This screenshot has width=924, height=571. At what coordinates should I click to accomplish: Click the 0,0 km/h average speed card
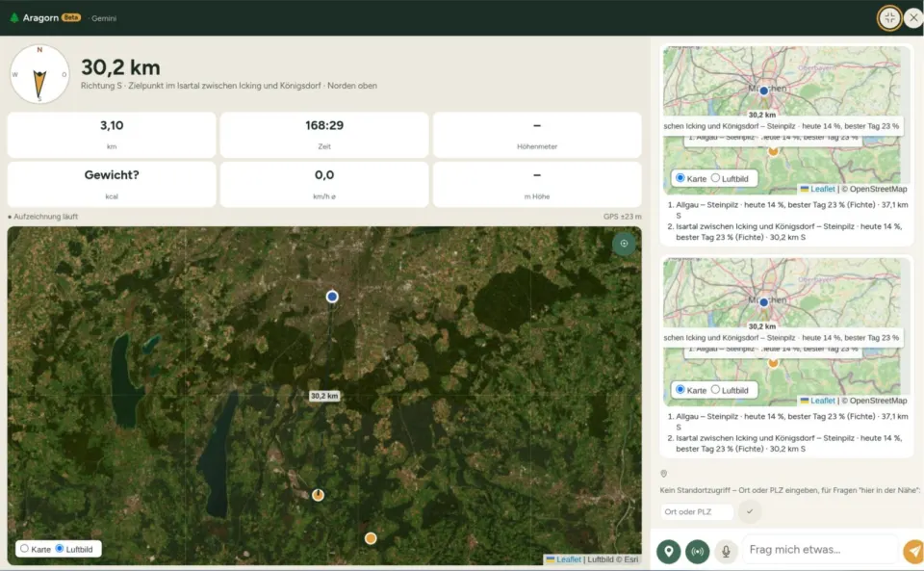pyautogui.click(x=324, y=185)
